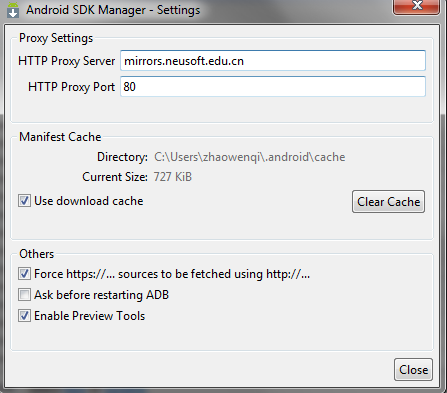
Task: Click the Manifest Cache group heading
Action: click(x=60, y=137)
